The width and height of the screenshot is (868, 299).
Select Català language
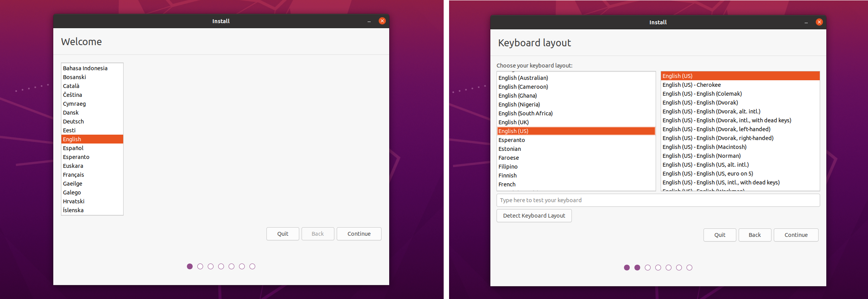[x=92, y=86]
